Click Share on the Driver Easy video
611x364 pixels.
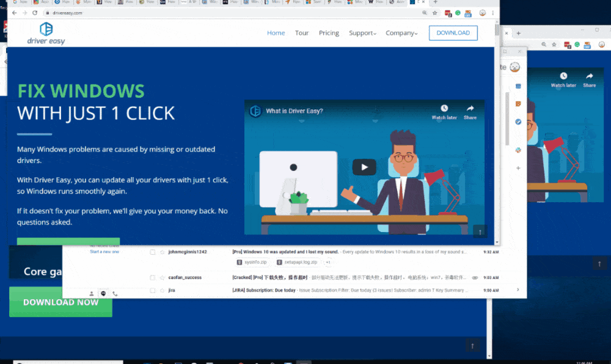point(470,112)
